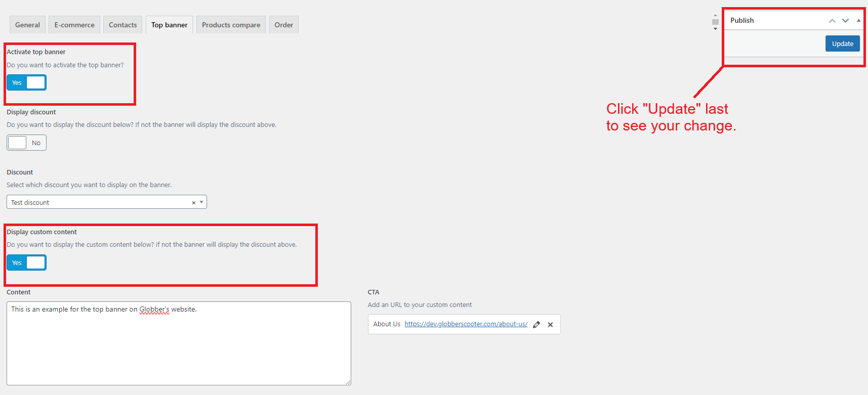Open the dev.globberscooter.com about-us link
Screen dimensions: 868x395
(x=466, y=324)
